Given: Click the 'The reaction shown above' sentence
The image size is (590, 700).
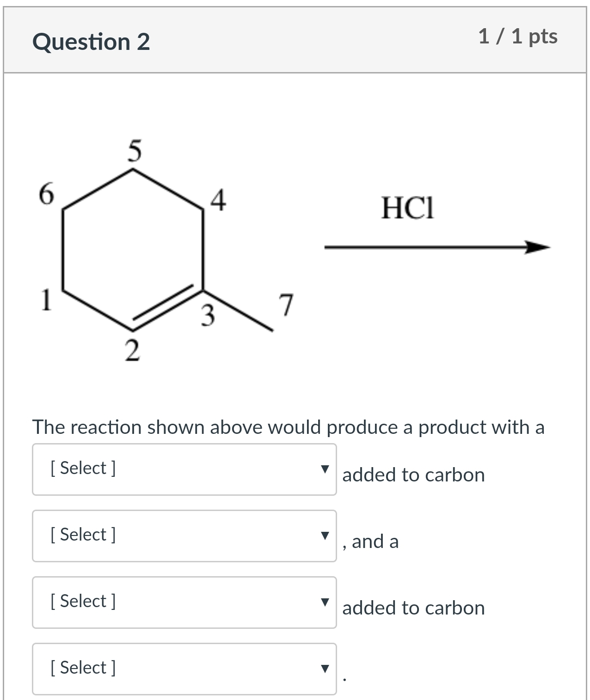Looking at the screenshot, I should tap(288, 427).
